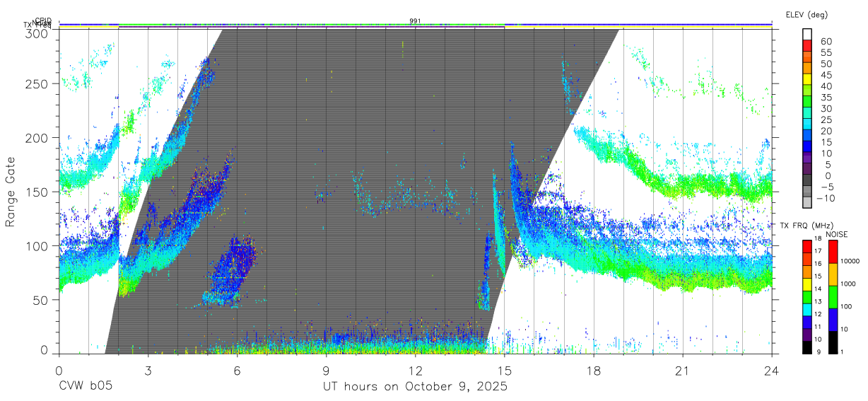
Task: Click the 'ELEV (deg)' legend title
Action: (807, 14)
